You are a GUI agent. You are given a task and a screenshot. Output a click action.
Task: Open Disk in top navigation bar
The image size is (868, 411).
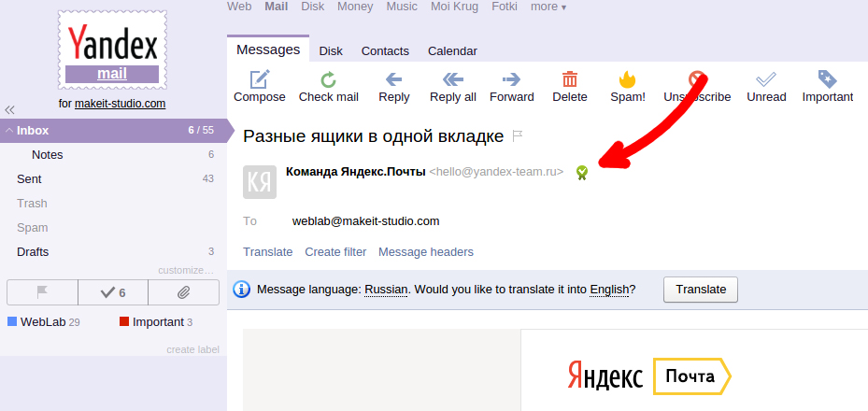pyautogui.click(x=312, y=7)
